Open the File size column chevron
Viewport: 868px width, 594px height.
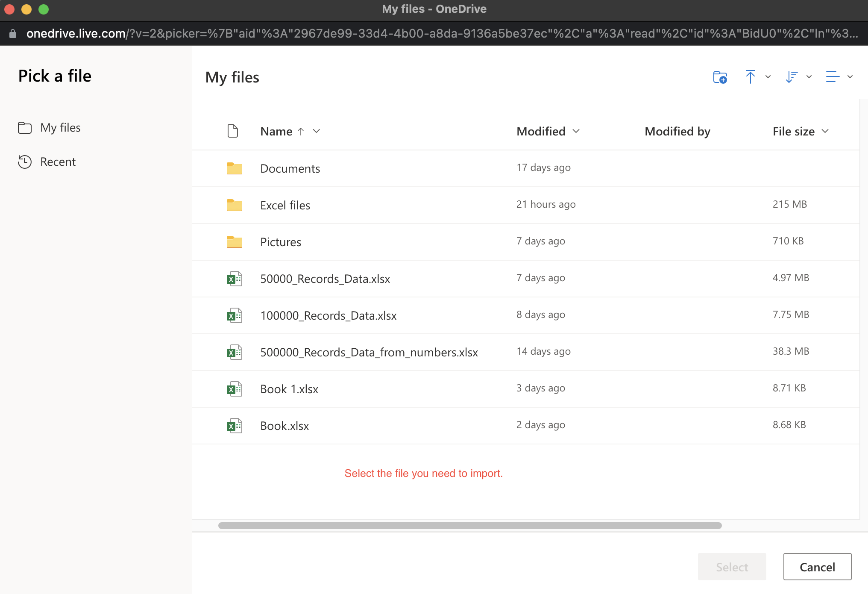click(x=825, y=131)
